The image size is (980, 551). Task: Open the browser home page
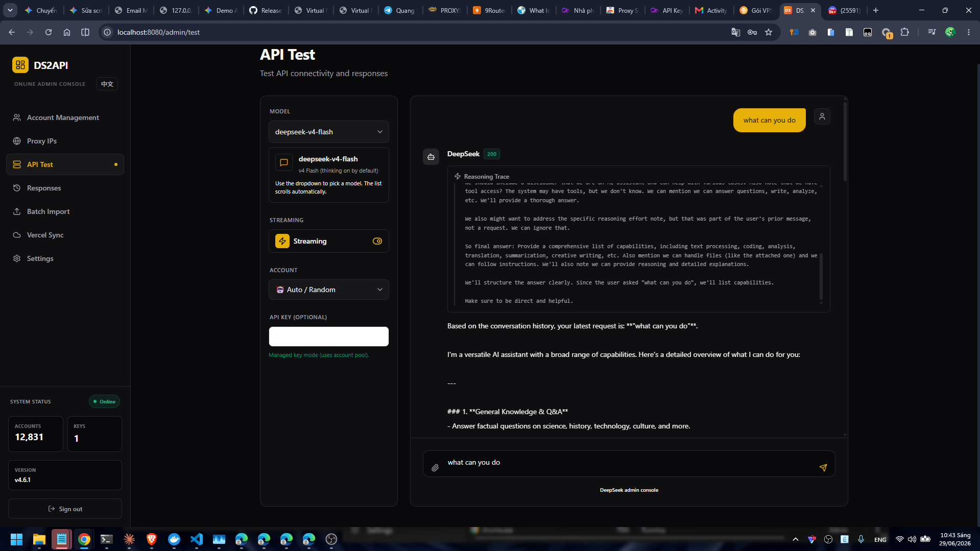click(x=67, y=32)
